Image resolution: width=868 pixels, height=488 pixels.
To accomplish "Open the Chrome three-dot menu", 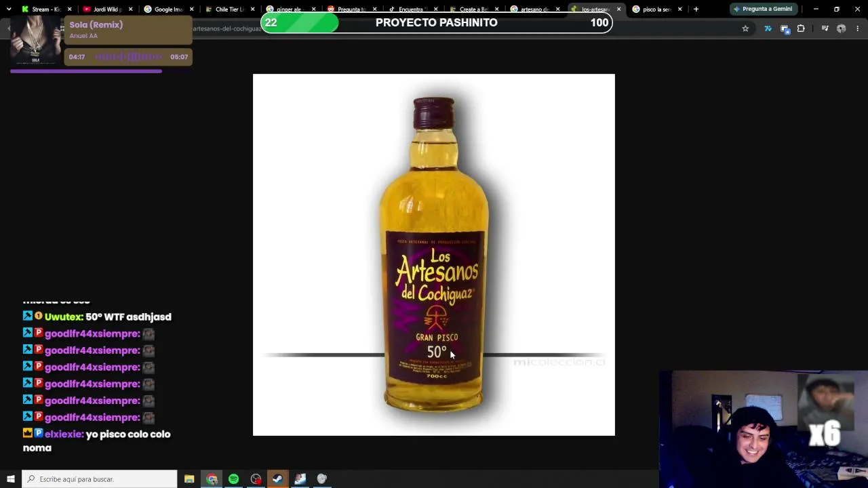I will 858,28.
